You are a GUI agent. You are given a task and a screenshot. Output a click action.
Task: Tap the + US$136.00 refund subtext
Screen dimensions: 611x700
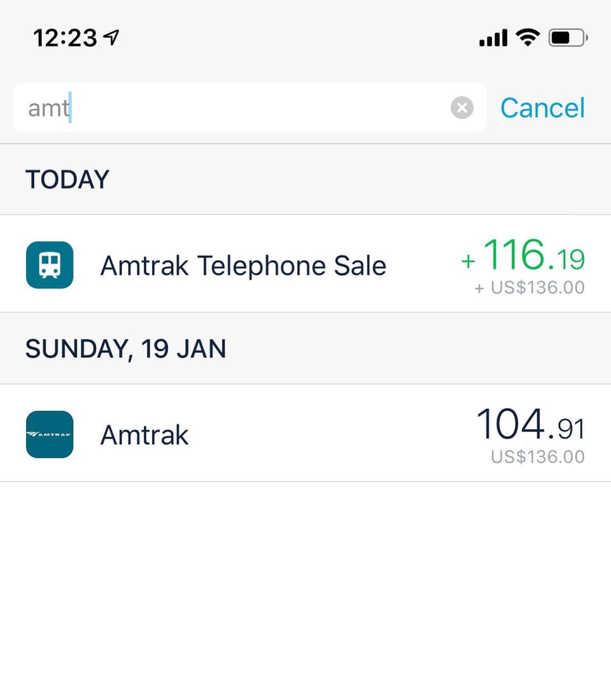530,287
